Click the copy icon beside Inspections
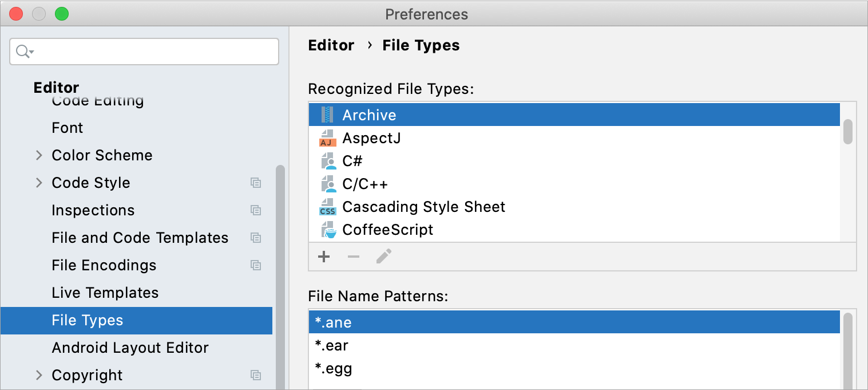 256,210
